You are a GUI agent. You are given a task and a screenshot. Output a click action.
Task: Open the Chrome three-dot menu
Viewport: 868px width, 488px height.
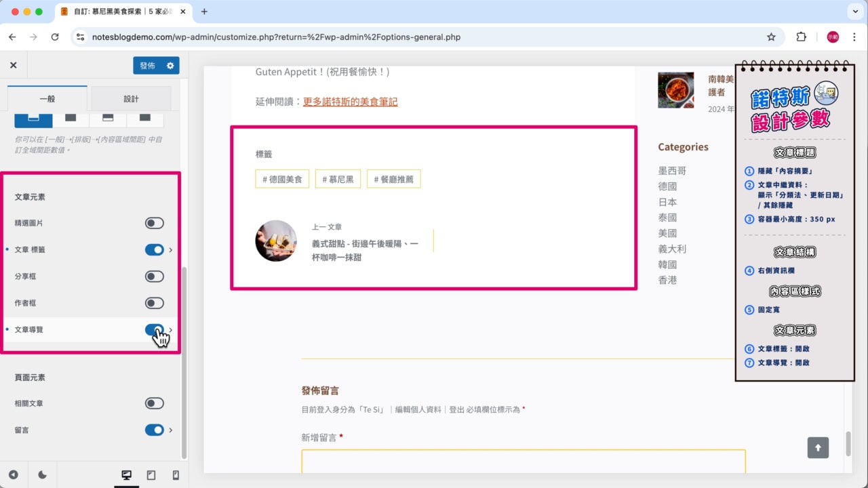click(x=854, y=37)
